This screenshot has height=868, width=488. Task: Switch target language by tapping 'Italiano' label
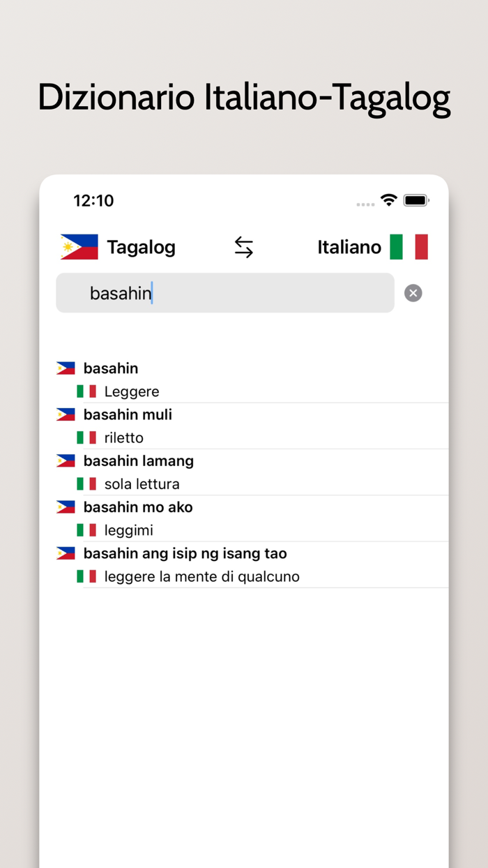point(349,246)
